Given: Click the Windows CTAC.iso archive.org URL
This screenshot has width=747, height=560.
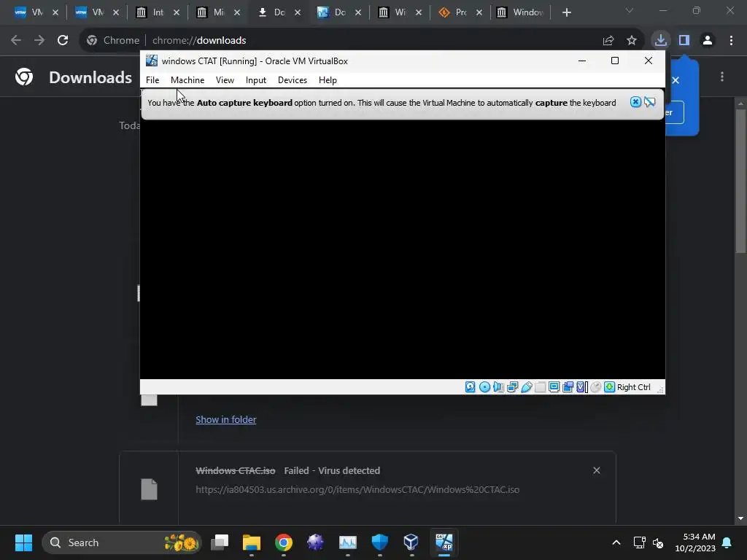Looking at the screenshot, I should click(x=357, y=489).
